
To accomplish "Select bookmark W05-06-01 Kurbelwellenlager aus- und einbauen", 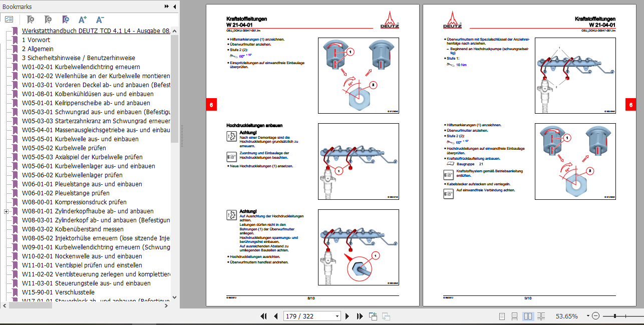I will (88, 166).
